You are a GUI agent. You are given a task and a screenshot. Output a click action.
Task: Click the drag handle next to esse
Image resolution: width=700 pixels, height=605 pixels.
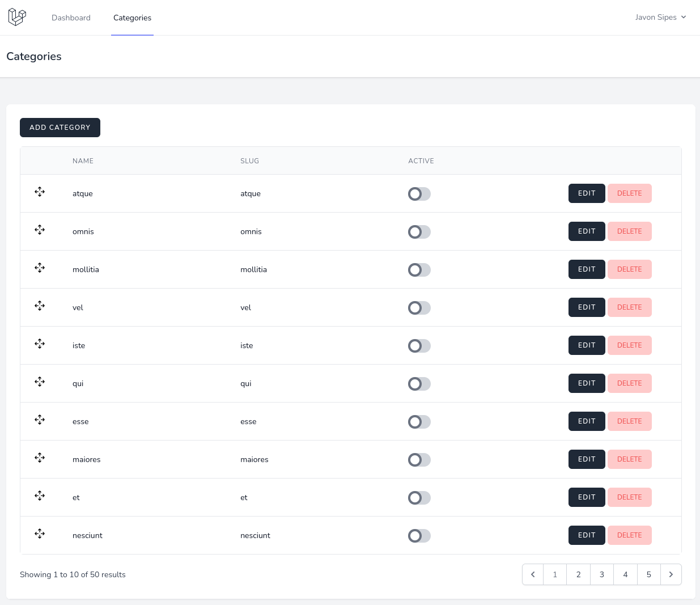click(40, 420)
